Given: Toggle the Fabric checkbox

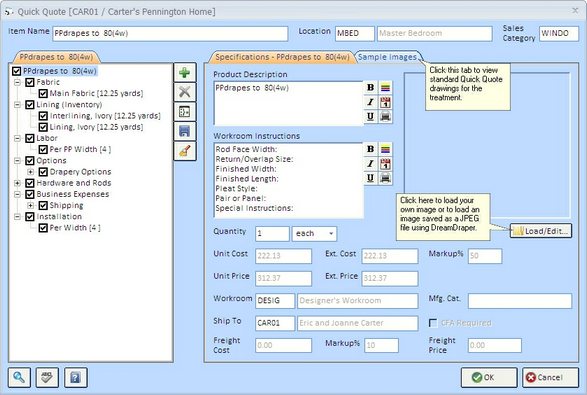Looking at the screenshot, I should [30, 82].
